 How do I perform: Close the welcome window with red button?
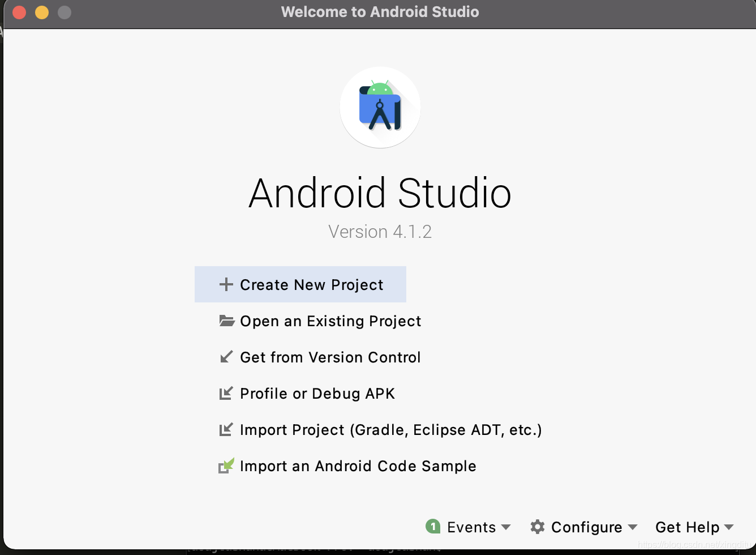tap(19, 12)
